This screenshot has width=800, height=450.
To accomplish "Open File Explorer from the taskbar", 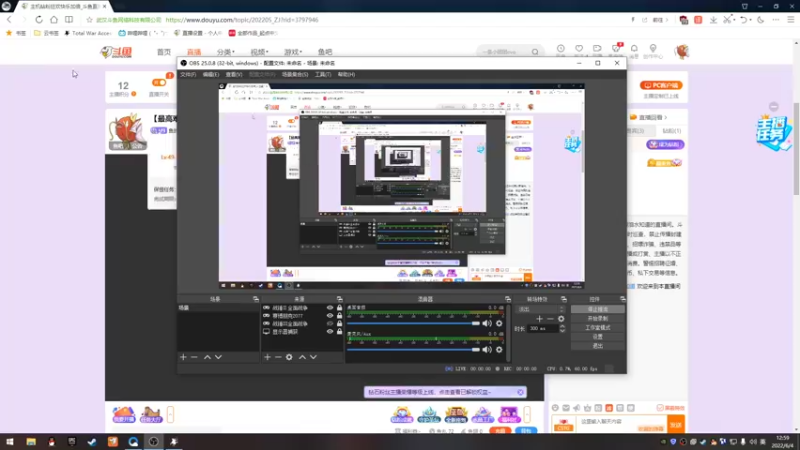I will [31, 442].
